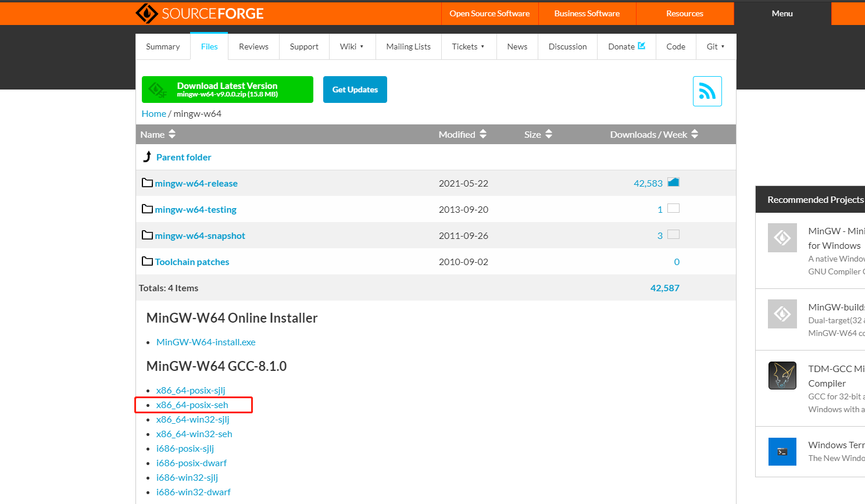The height and width of the screenshot is (504, 865).
Task: Click the Donate tab's edit icon
Action: 642,46
